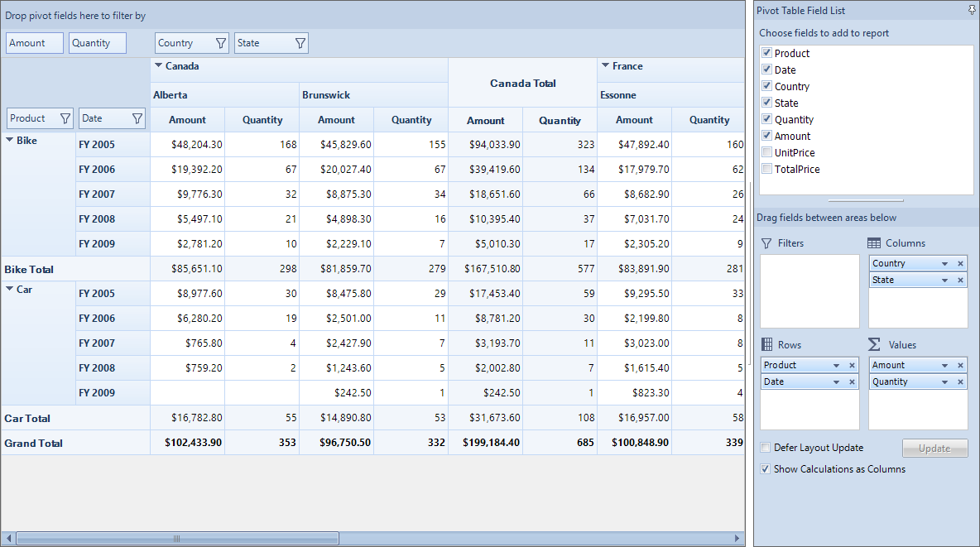Uncheck Show Calculations as Columns
This screenshot has width=980, height=547.
(x=765, y=469)
